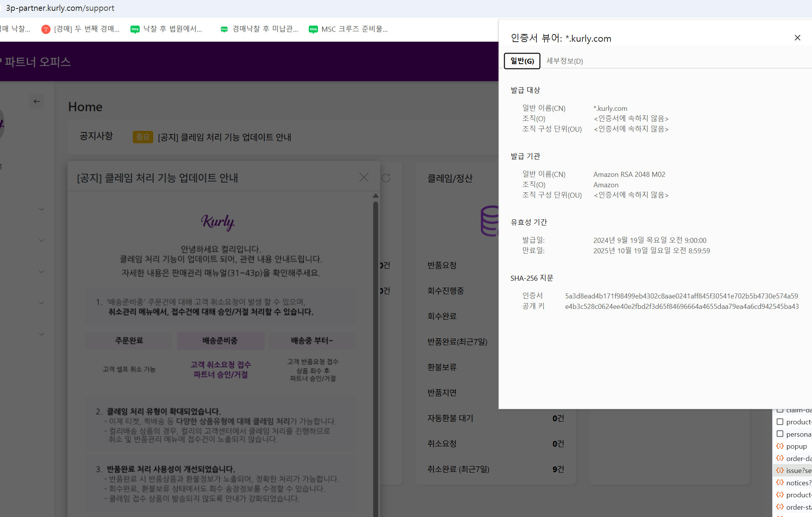Tick the persona request checkbox
Screen dimensions: 812x517
point(780,434)
